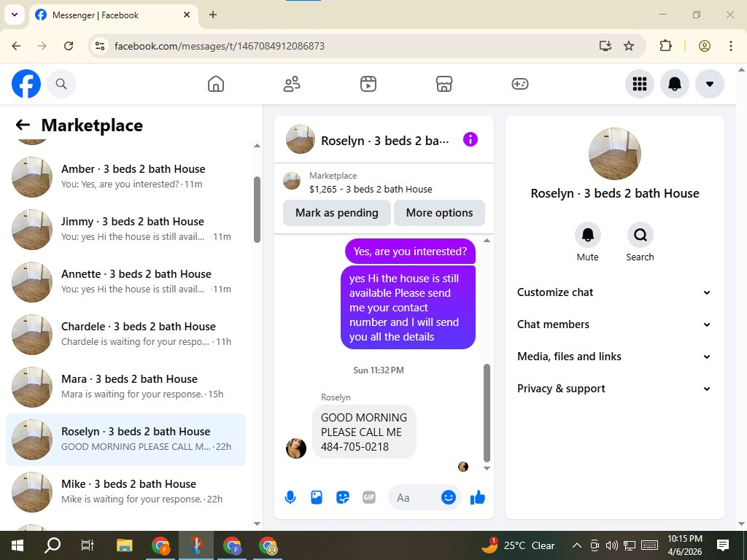Screen dimensions: 747x560
Task: Open the browser extensions puzzle icon
Action: (x=665, y=46)
